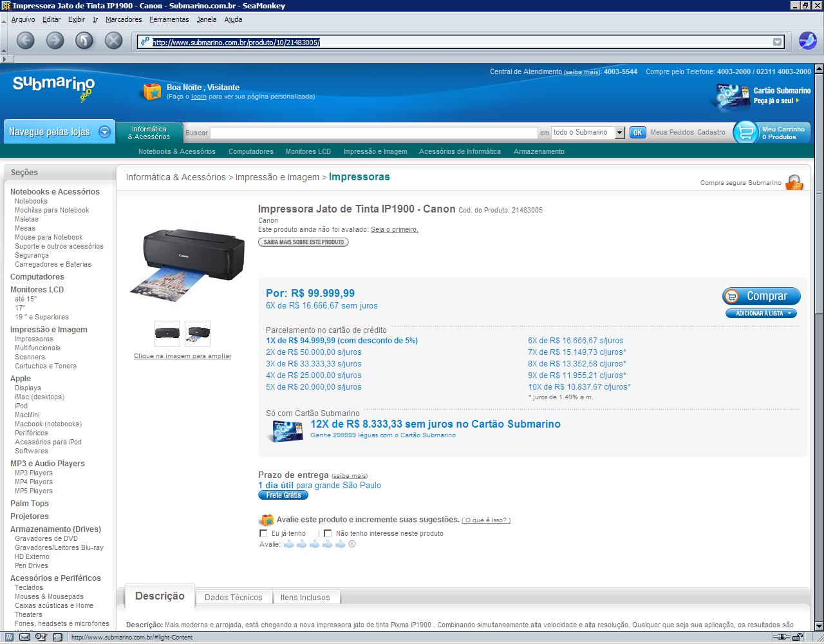Screen dimensions: 824x644
Task: Open Meus Pedidos link
Action: pyautogui.click(x=672, y=133)
